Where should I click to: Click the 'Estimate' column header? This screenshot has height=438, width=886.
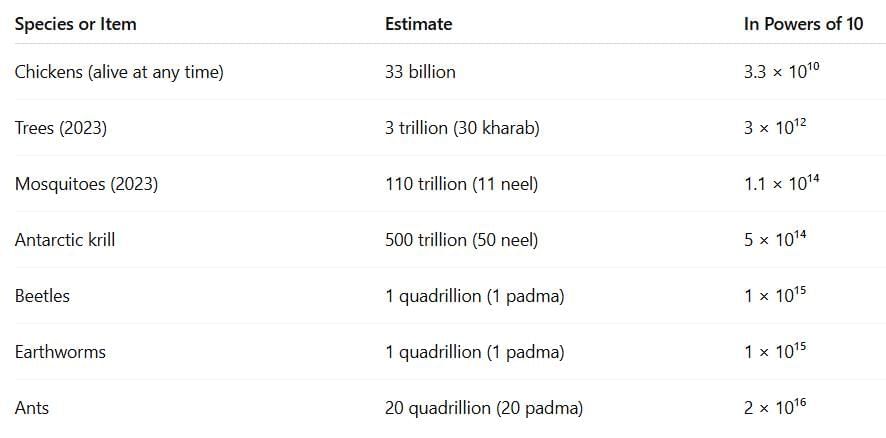tap(418, 24)
